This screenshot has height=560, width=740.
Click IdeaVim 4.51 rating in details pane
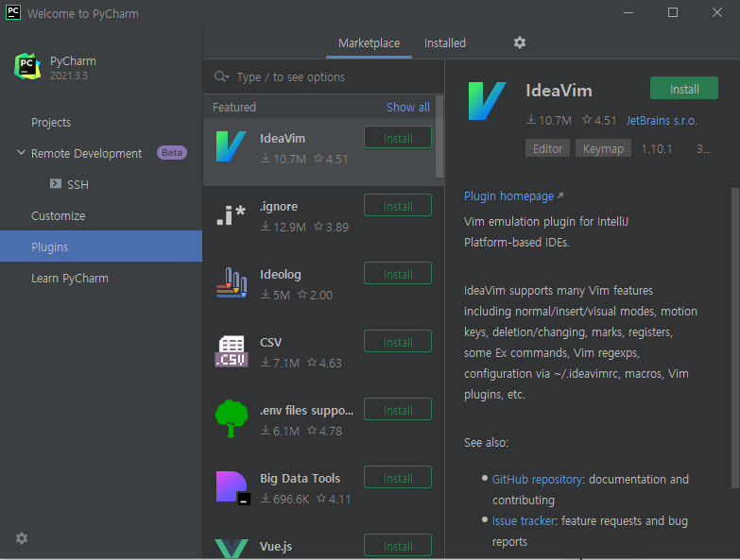pos(599,120)
